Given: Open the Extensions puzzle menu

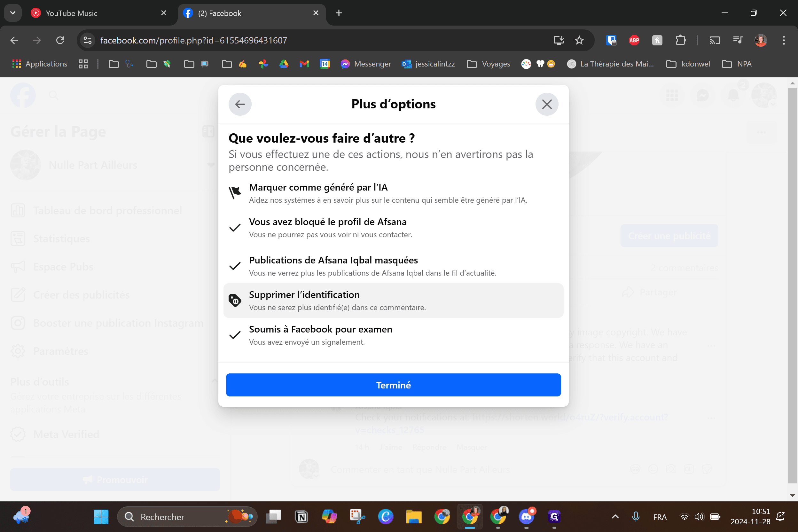Looking at the screenshot, I should (x=680, y=40).
